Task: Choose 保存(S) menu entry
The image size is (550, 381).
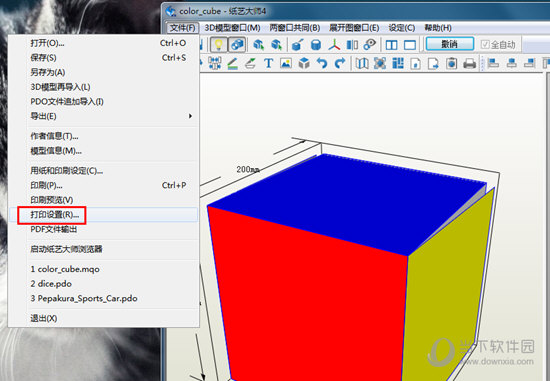Action: coord(103,58)
